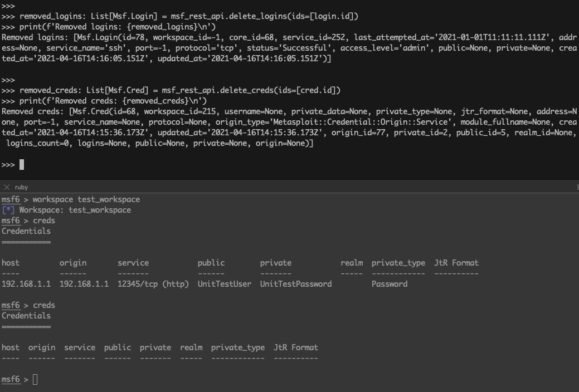Viewport: 579px width, 392px height.
Task: Click the Python prompt cursor block
Action: click(22, 164)
